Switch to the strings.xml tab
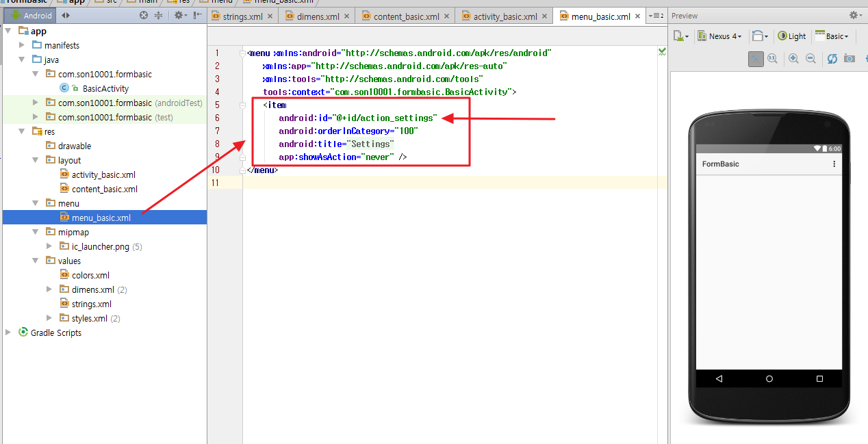 (242, 15)
